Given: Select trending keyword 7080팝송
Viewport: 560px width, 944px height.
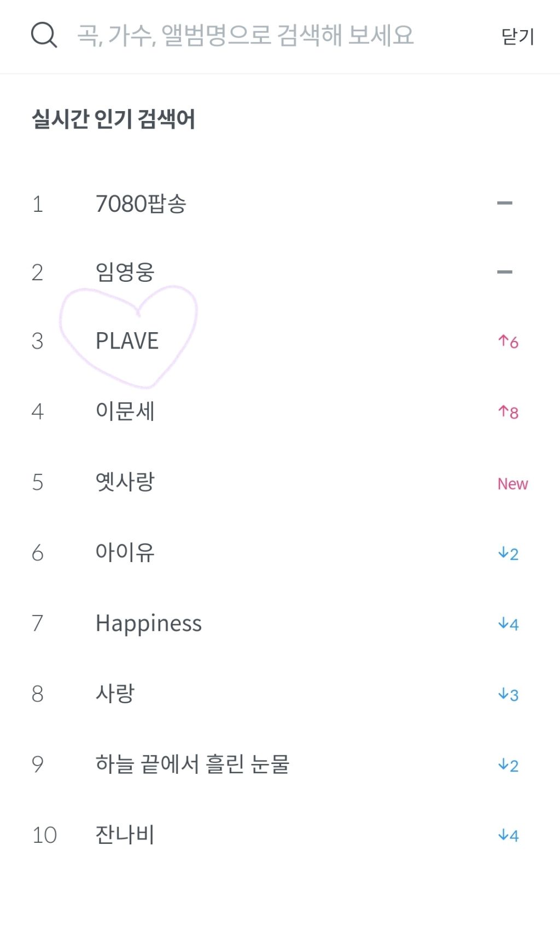Looking at the screenshot, I should 141,204.
